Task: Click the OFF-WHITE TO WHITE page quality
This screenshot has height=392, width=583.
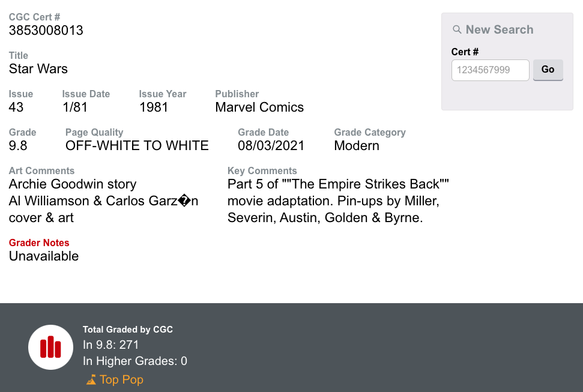Action: pos(137,146)
